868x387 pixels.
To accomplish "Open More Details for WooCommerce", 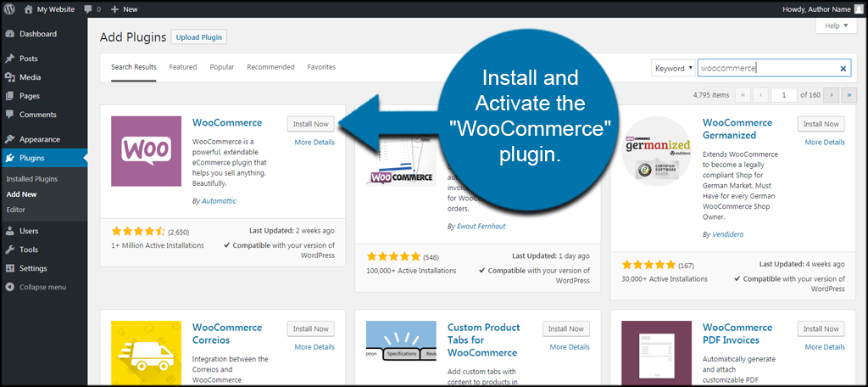I will [x=314, y=142].
